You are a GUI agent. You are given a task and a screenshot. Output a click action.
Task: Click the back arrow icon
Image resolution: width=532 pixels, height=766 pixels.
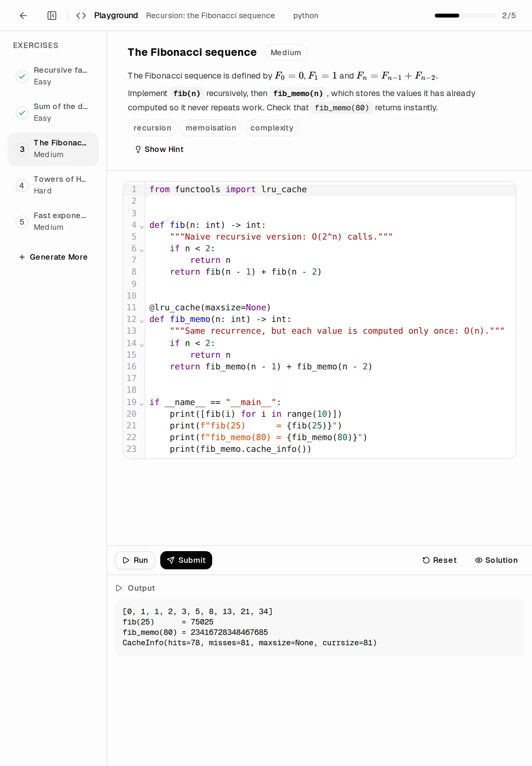coord(23,15)
